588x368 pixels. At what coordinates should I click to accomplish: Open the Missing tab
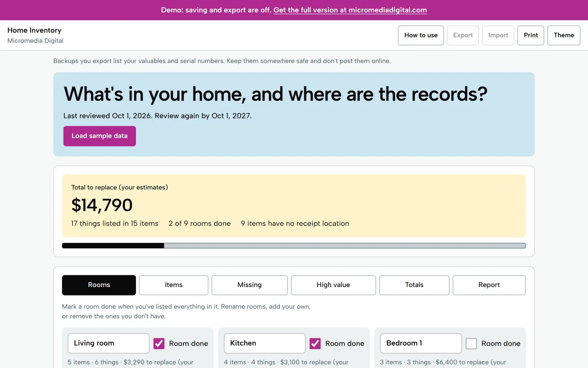click(x=250, y=285)
